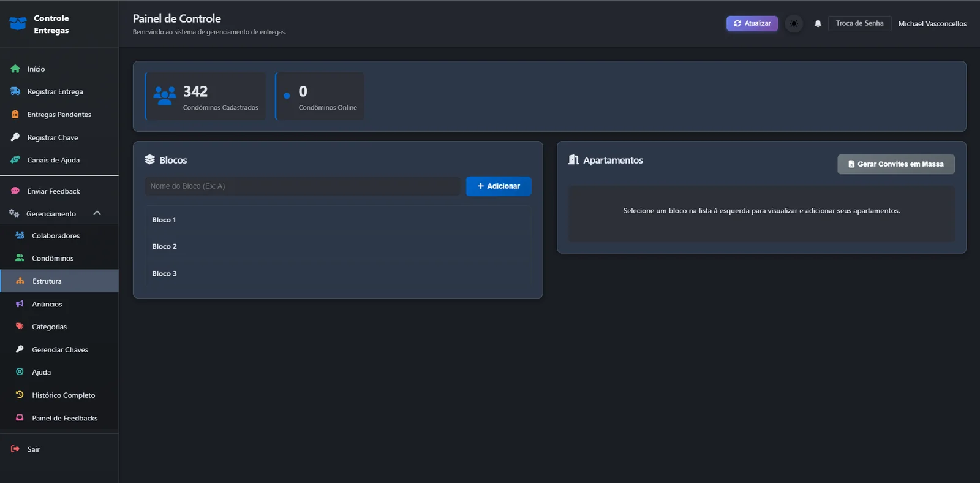The height and width of the screenshot is (483, 980).
Task: Click the Enviar Feedback speech bubble icon
Action: (x=15, y=191)
